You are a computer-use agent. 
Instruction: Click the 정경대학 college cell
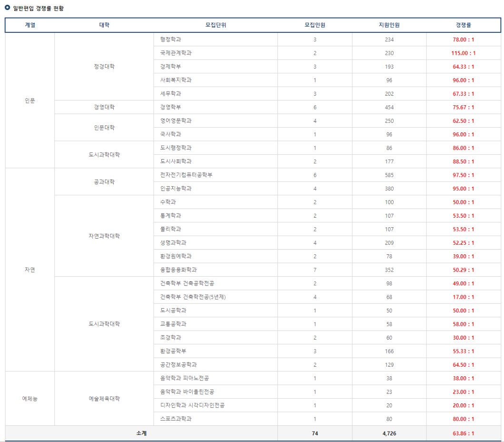104,66
